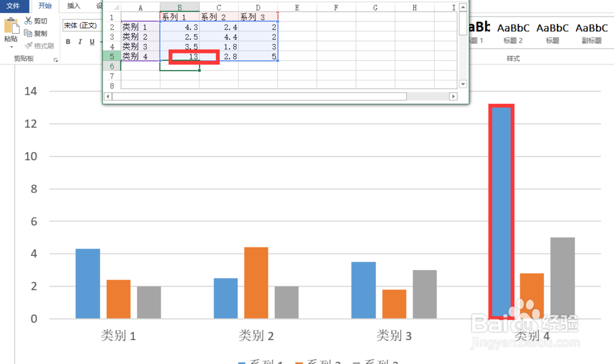This screenshot has height=364, width=614.
Task: Open the 文件 (File) tab
Action: point(14,6)
